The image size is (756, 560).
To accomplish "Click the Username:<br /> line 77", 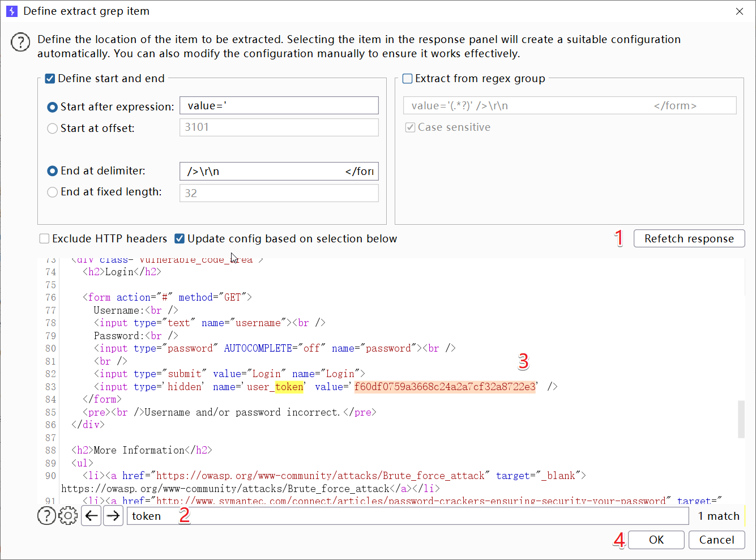I will (x=136, y=310).
